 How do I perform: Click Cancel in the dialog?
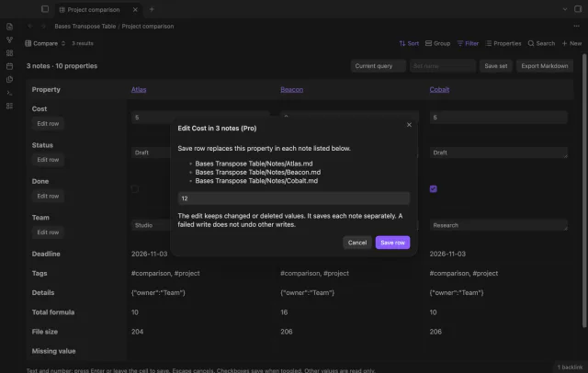pyautogui.click(x=357, y=243)
